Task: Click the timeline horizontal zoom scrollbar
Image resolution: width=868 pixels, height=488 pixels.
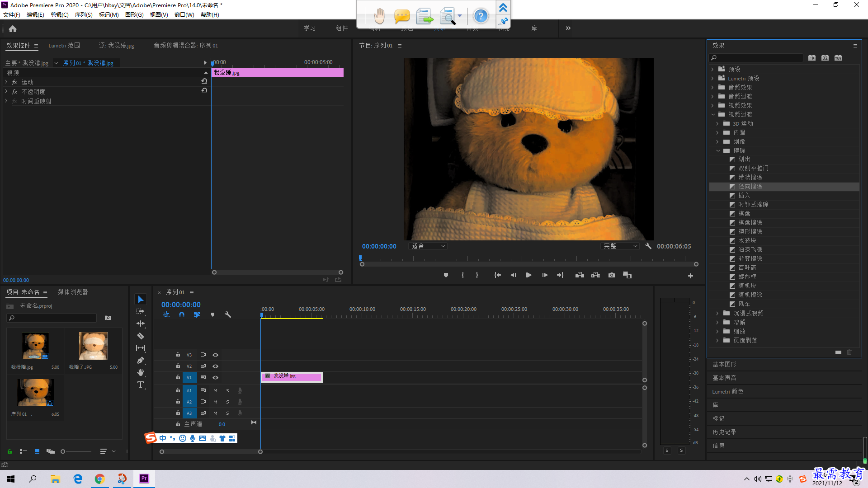Action: pos(211,451)
